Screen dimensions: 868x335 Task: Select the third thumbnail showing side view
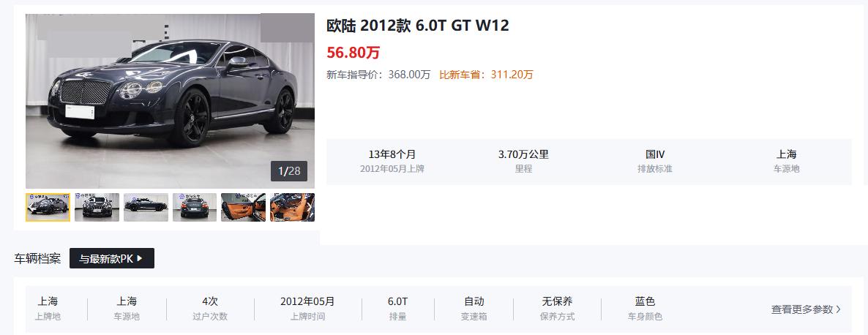[x=146, y=207]
